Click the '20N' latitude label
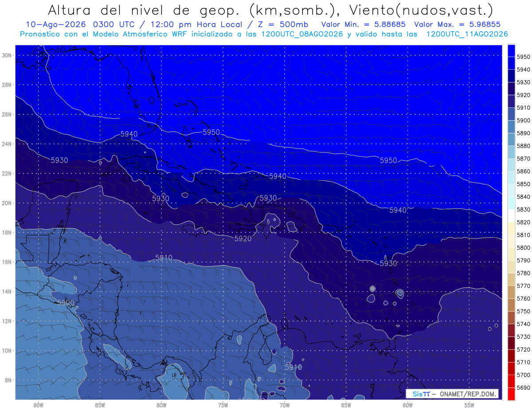Screen dimensions: 532x411 point(7,203)
